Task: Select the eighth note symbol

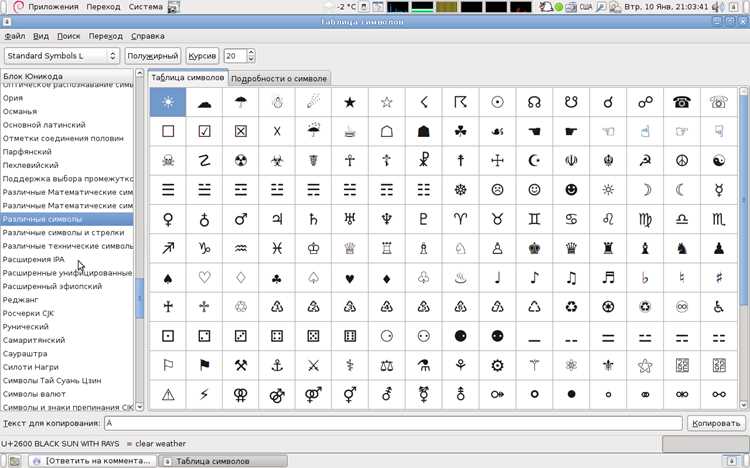Action: [x=534, y=278]
